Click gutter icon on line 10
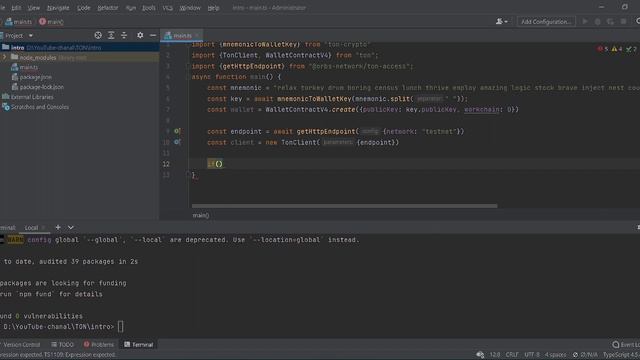The width and height of the screenshot is (640, 360). 177,142
